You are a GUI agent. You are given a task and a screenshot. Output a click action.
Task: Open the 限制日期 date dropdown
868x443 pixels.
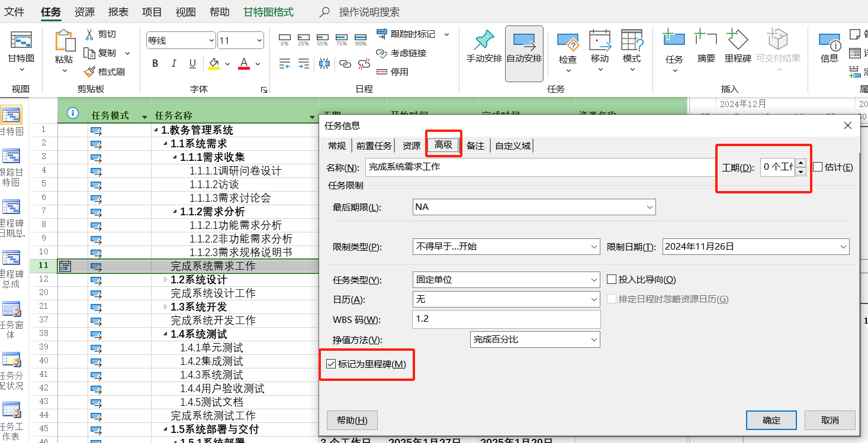pos(843,247)
